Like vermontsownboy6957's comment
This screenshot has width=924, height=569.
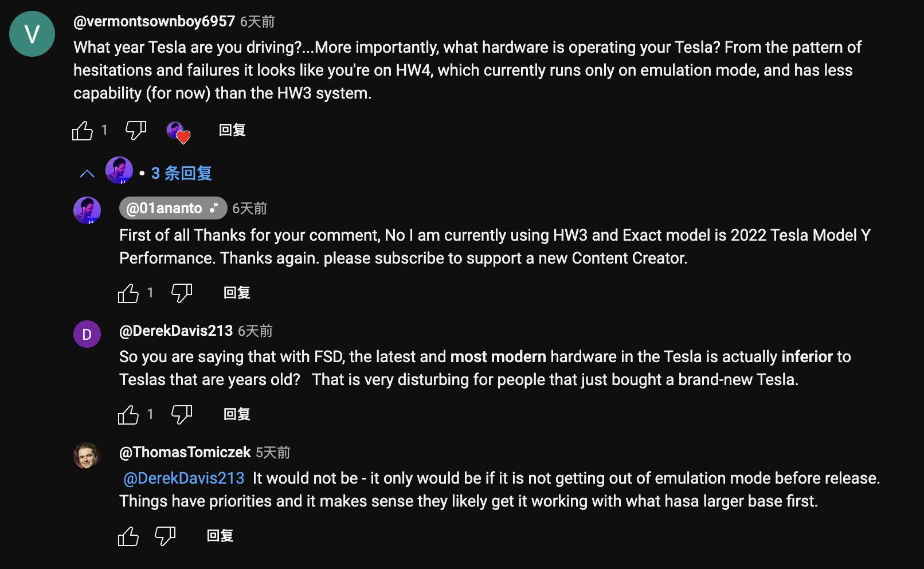click(83, 131)
